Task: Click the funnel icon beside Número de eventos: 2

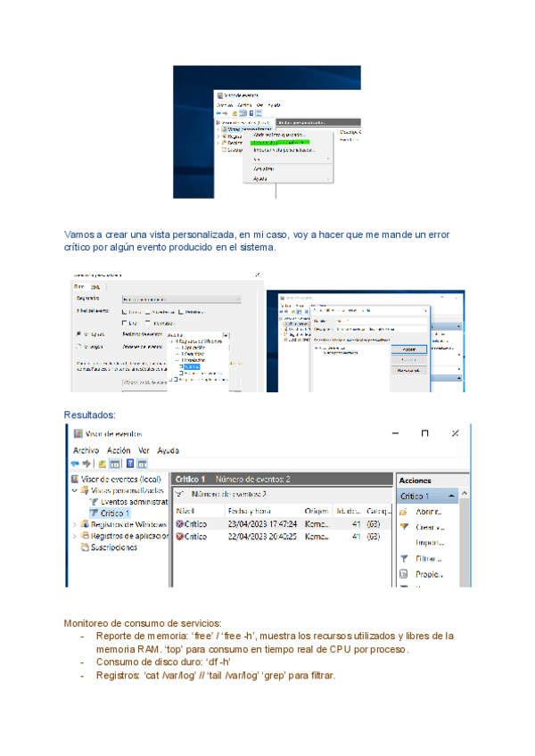Action: 179,494
